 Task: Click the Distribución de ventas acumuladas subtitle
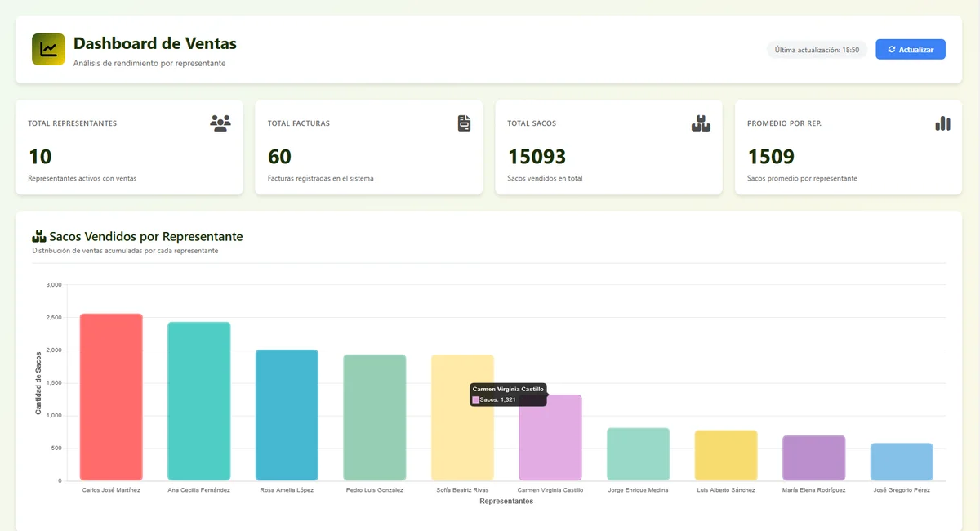125,251
